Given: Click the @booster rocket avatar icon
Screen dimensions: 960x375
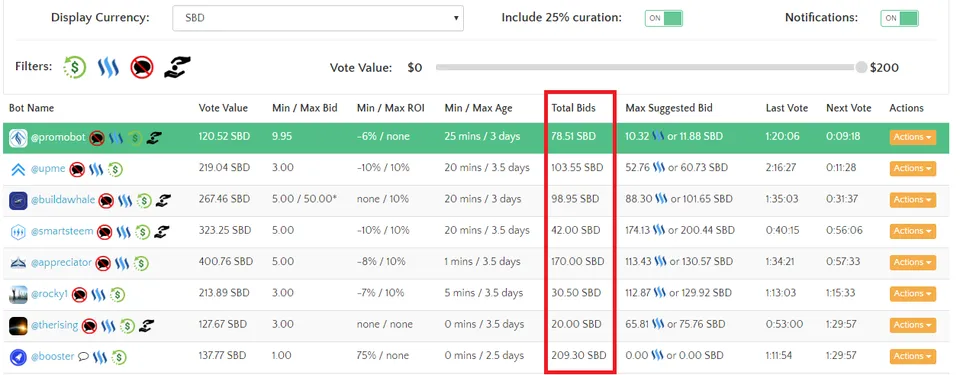Looking at the screenshot, I should click(x=18, y=356).
